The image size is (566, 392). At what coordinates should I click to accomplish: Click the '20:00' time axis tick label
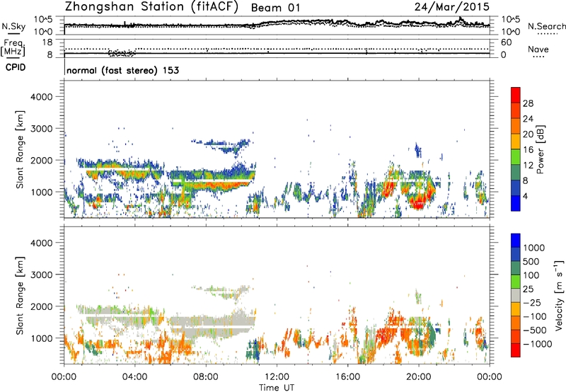point(419,377)
